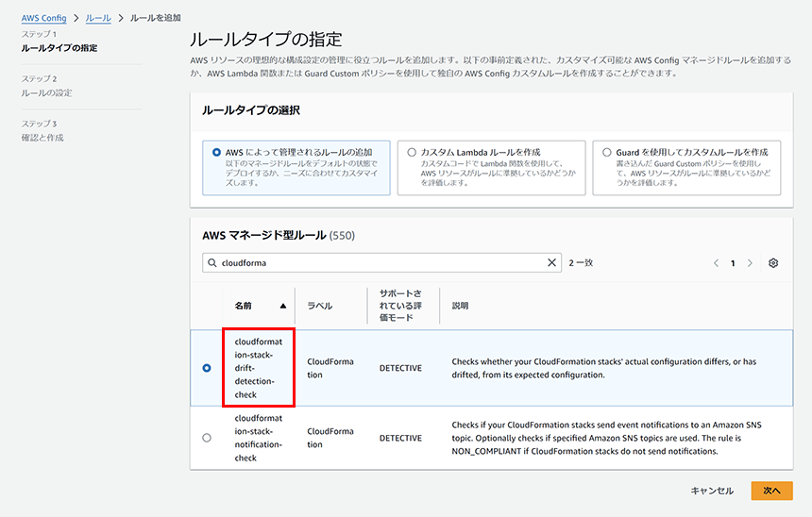Click the キャンセル button
The image size is (812, 517).
tap(712, 491)
